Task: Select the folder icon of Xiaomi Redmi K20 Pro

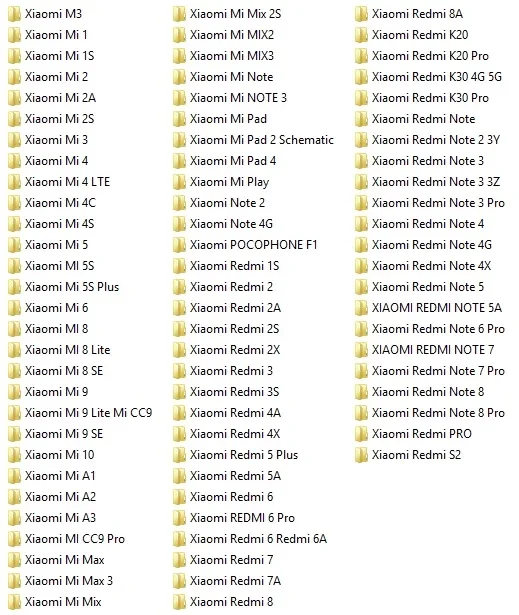Action: (361, 56)
